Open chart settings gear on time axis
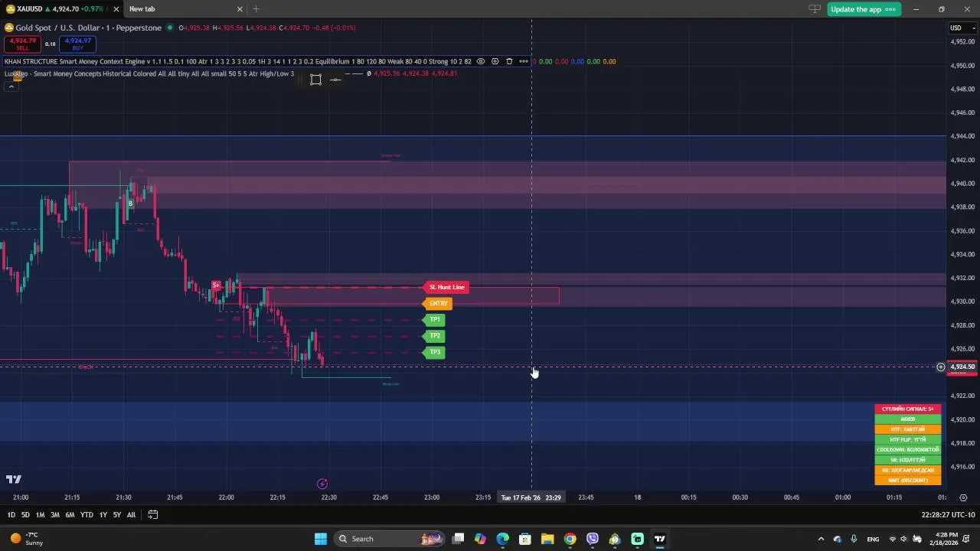 (963, 497)
